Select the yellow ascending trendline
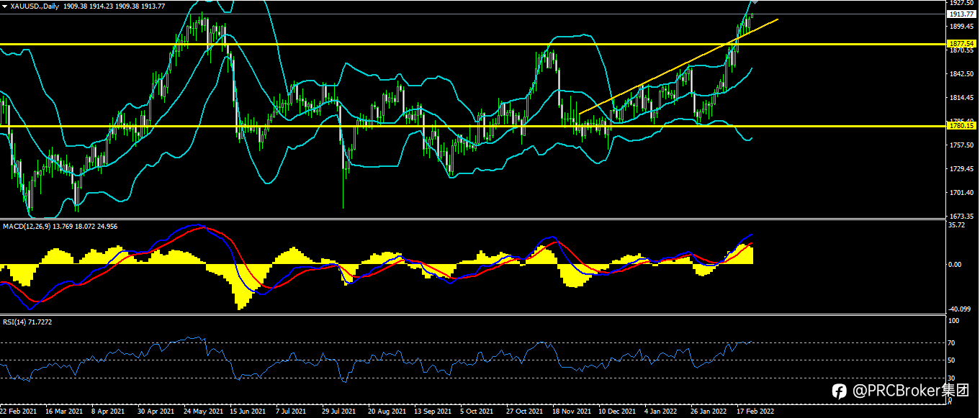The height and width of the screenshot is (418, 980). pyautogui.click(x=678, y=66)
